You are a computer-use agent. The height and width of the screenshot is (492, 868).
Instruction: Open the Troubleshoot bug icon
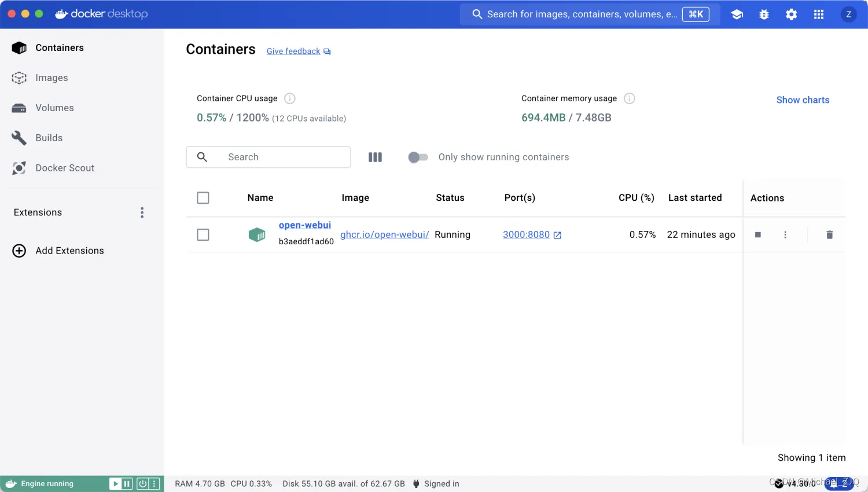[764, 14]
